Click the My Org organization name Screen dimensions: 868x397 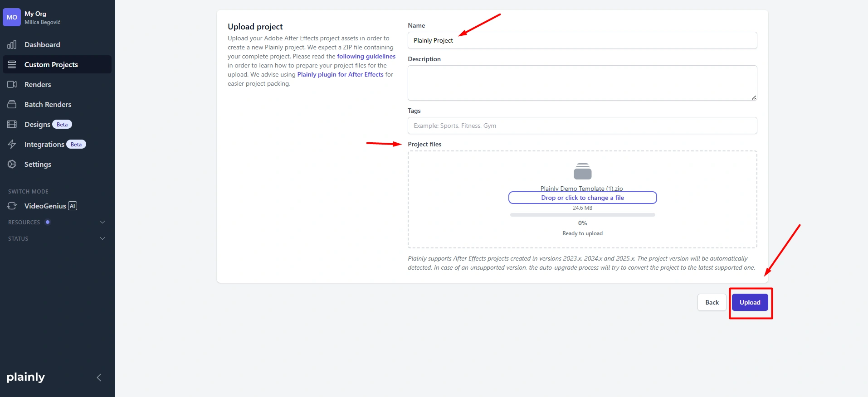pyautogui.click(x=35, y=14)
